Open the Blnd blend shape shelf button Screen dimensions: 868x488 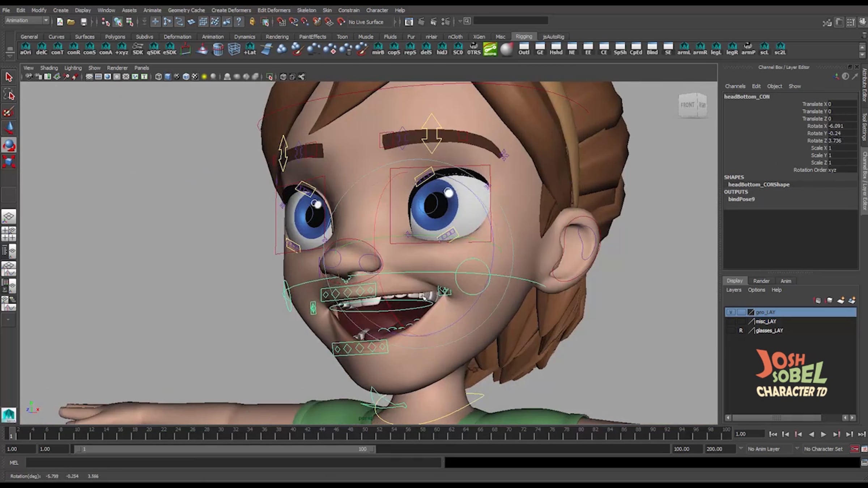[652, 48]
